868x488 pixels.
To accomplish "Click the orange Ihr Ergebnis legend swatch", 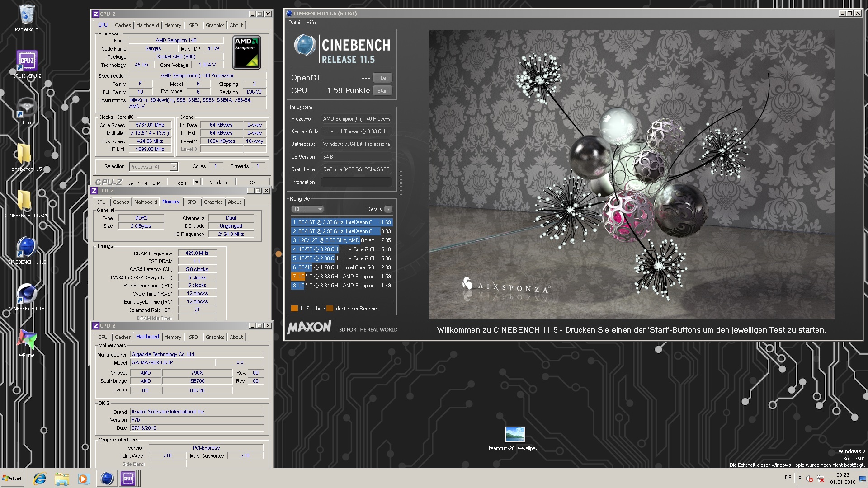I will pos(294,309).
